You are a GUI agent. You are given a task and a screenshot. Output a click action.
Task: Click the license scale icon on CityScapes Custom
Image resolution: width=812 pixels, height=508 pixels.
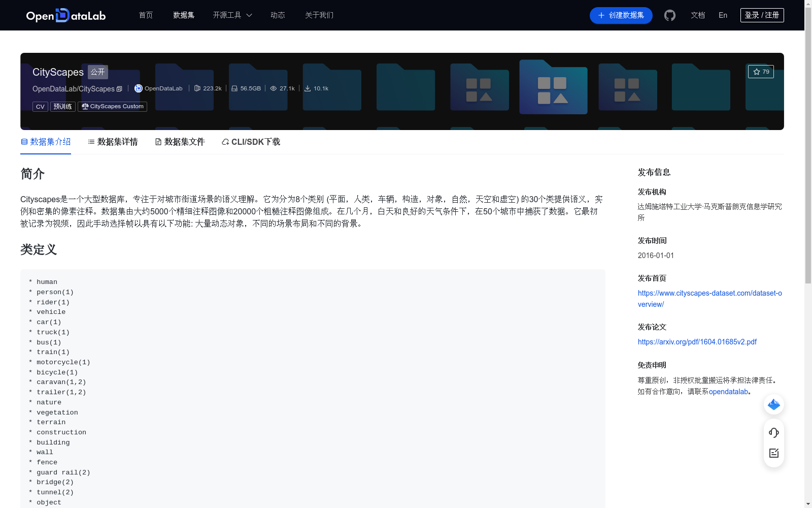[x=85, y=107]
